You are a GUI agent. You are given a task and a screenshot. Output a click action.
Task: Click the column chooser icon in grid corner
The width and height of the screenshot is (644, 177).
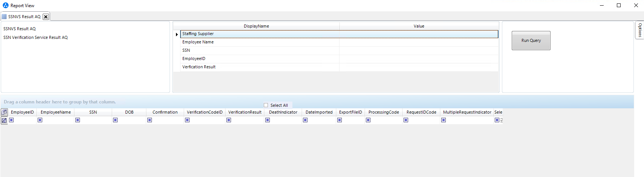4,112
